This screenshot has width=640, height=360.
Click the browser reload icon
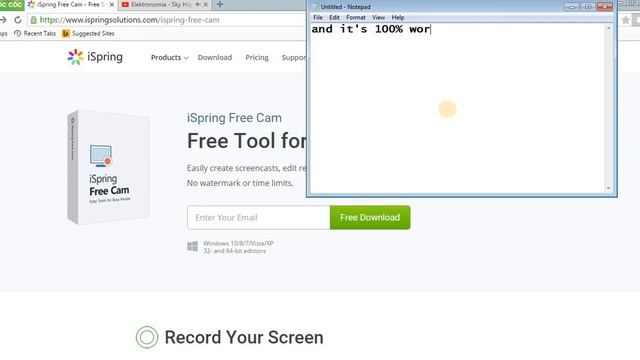pos(18,20)
